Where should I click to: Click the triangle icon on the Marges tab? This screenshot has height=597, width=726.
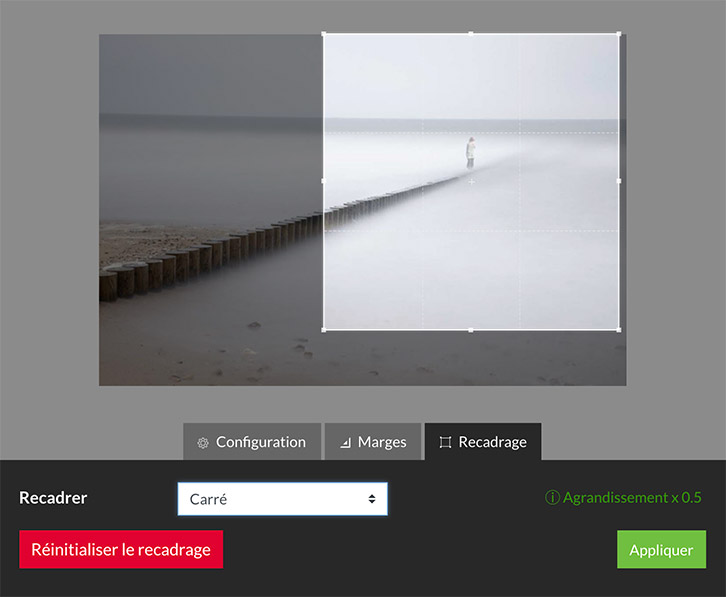(x=345, y=443)
